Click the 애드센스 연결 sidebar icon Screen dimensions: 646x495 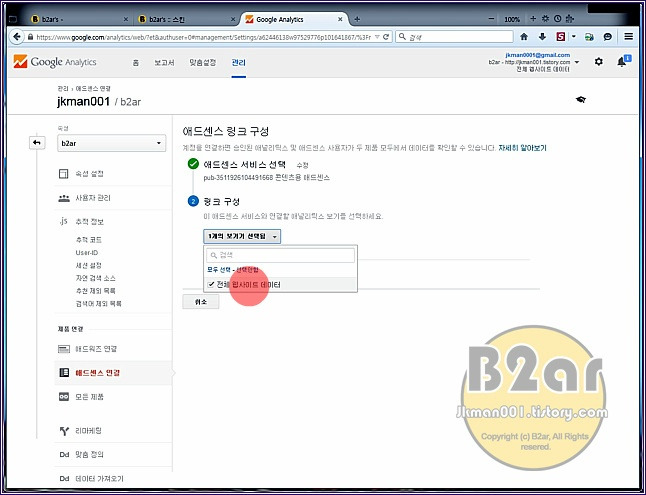click(x=64, y=373)
